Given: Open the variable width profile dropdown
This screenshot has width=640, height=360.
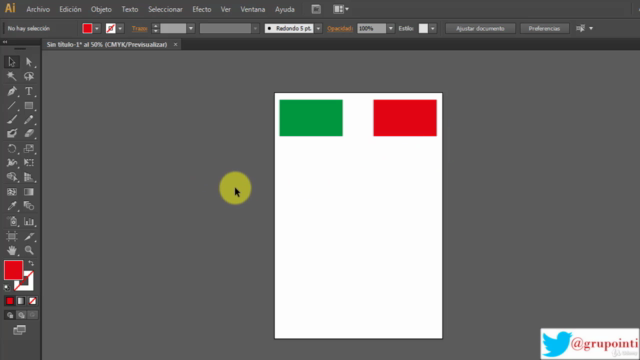Looking at the screenshot, I should coord(255,29).
